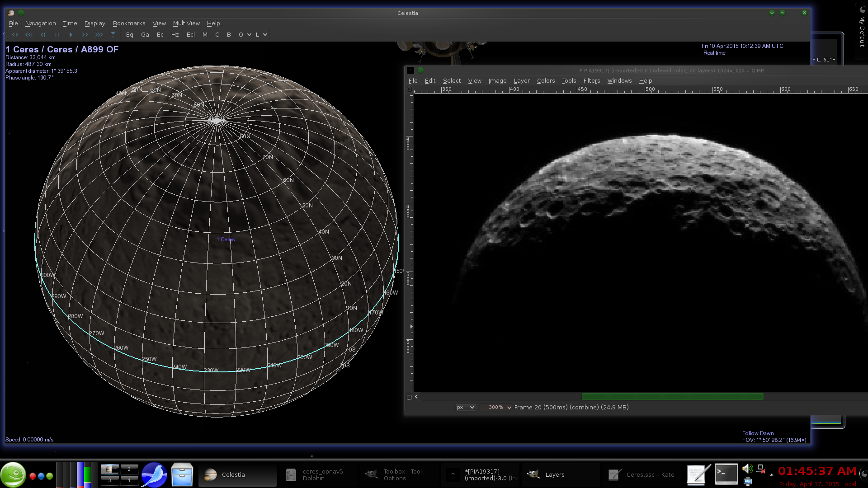Switch to Layers taskbar entry
The width and height of the screenshot is (868, 488).
click(561, 475)
